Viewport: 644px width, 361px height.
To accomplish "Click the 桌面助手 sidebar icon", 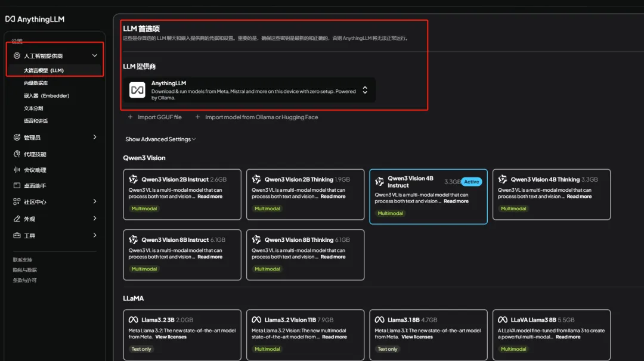I will [x=17, y=185].
